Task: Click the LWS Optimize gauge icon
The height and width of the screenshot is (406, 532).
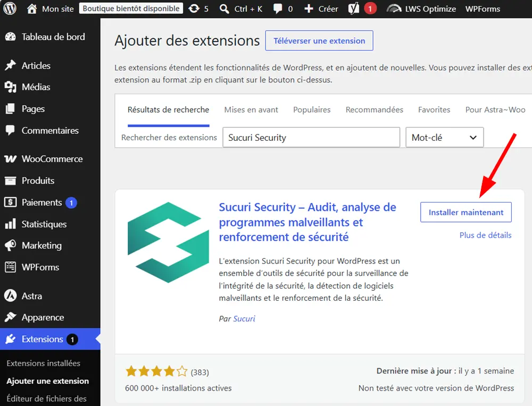Action: (x=394, y=9)
